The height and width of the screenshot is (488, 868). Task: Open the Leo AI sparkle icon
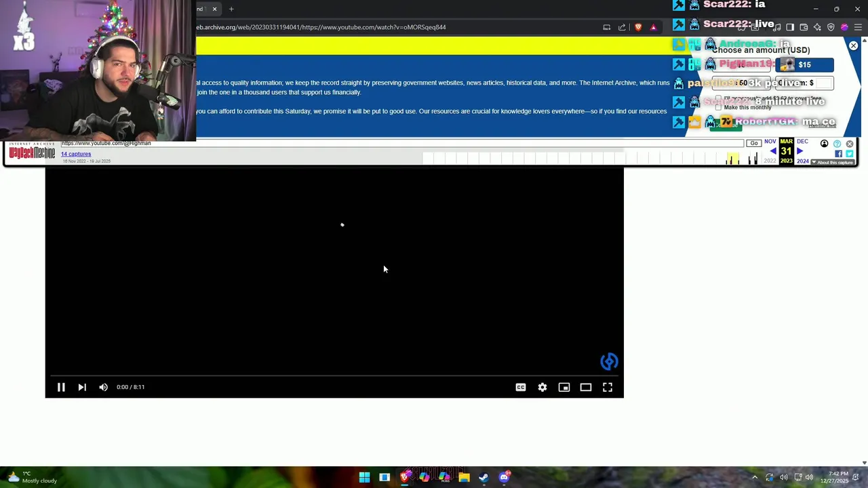(x=817, y=27)
